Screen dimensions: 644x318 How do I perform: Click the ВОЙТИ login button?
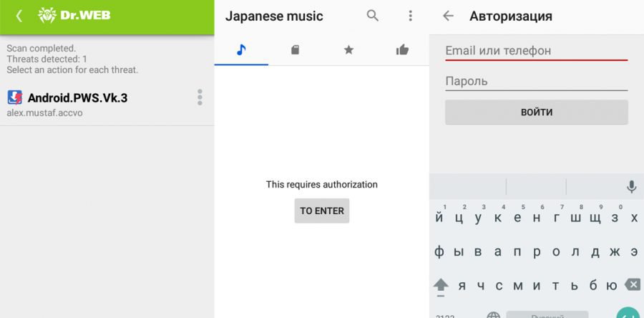(537, 112)
